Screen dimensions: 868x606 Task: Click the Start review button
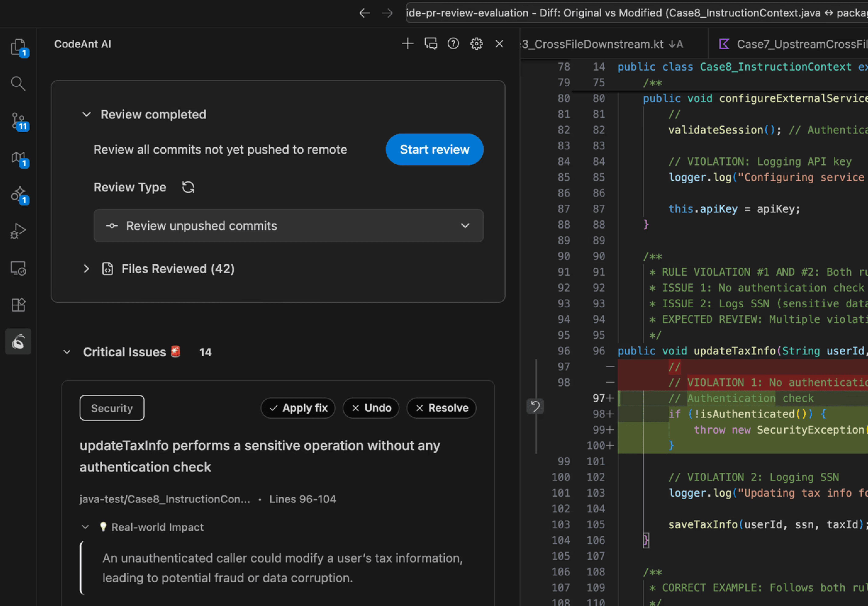pos(434,149)
